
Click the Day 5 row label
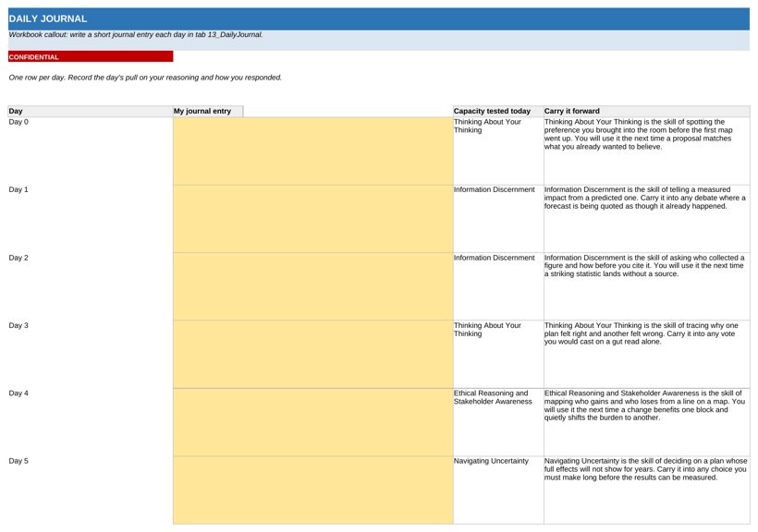tap(18, 461)
